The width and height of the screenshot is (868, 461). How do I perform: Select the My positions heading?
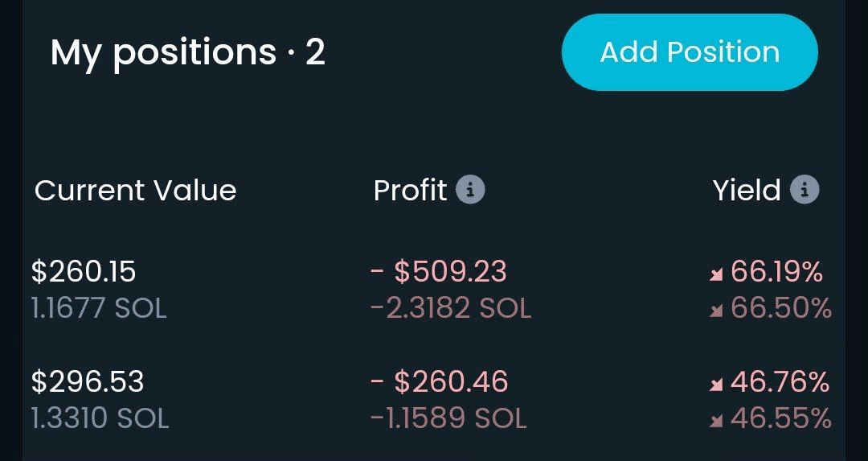(187, 53)
